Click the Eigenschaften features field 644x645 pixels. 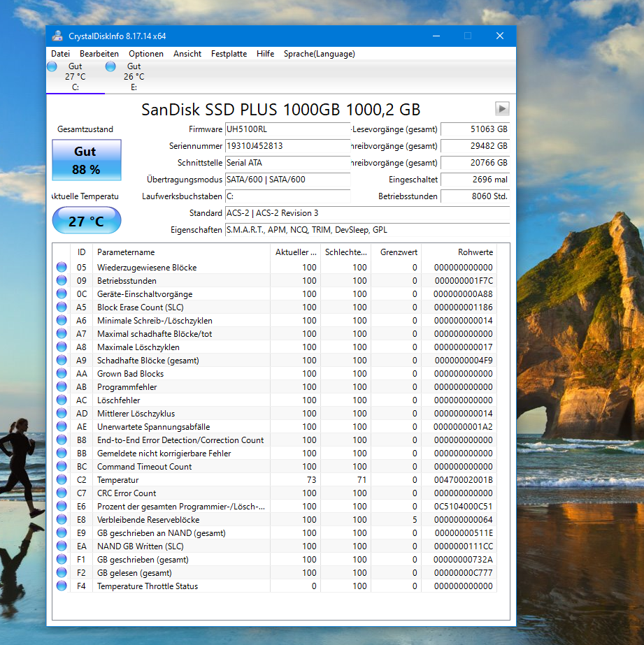point(368,230)
